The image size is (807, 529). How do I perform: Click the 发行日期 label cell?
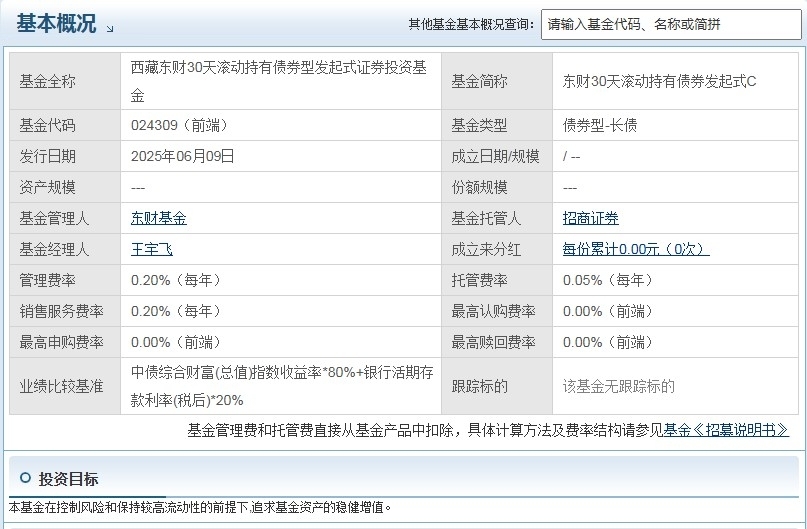pyautogui.click(x=65, y=156)
